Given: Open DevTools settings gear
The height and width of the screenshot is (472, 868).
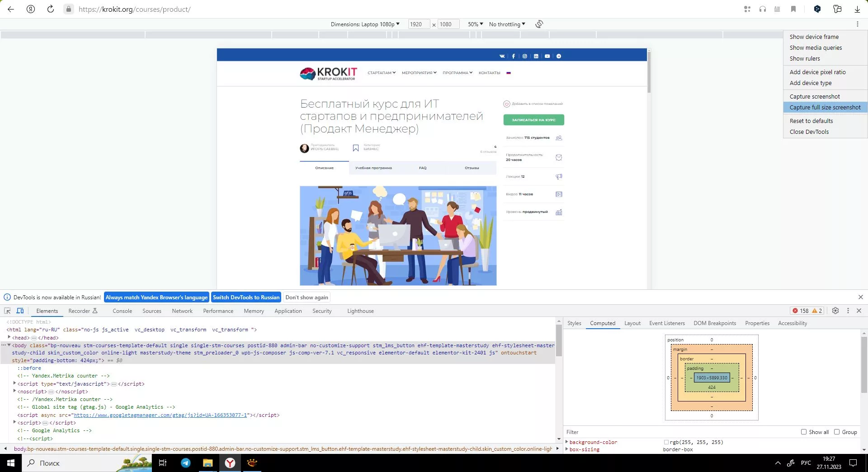Looking at the screenshot, I should point(835,311).
